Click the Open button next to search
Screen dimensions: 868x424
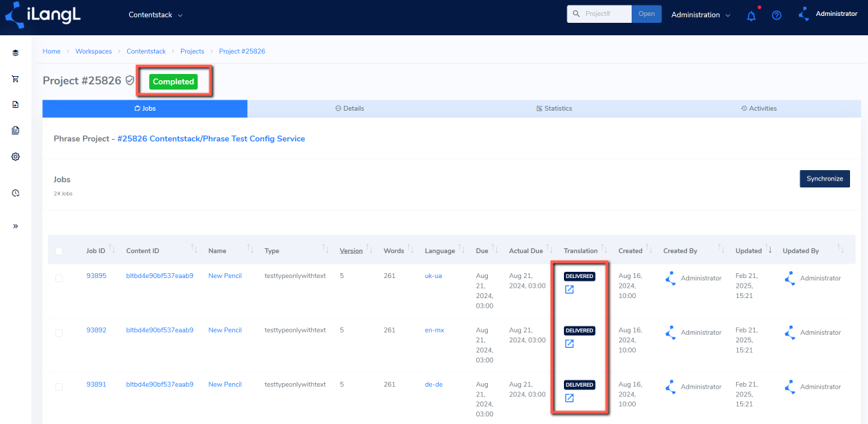[x=646, y=14]
